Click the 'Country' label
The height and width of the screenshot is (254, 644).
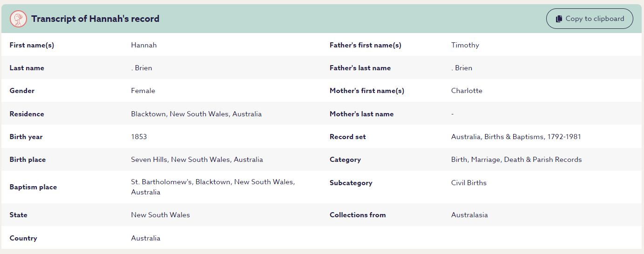[x=23, y=238]
